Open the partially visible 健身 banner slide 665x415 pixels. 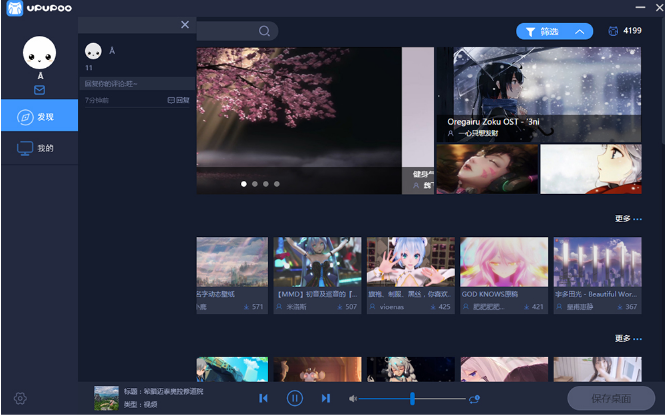click(x=418, y=120)
